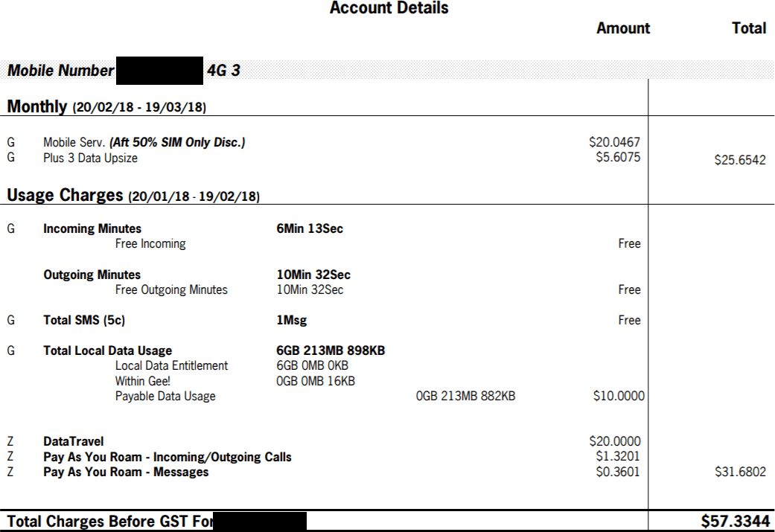
Task: Select 'Payable Data Usage' sub-item
Action: coord(165,397)
